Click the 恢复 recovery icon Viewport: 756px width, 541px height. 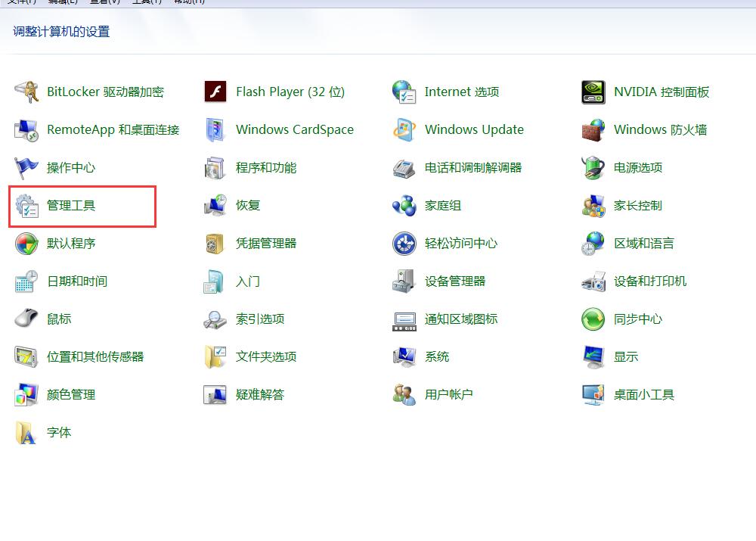pos(215,206)
